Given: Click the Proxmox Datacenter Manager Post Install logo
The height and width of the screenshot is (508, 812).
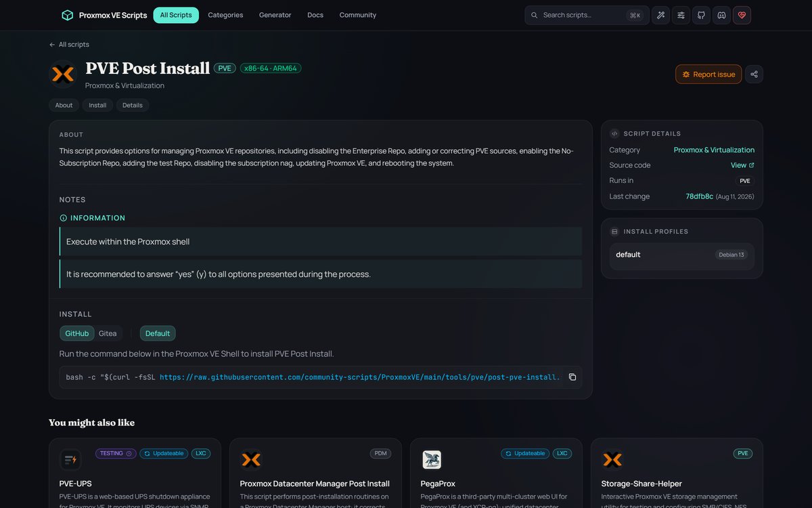Looking at the screenshot, I should click(x=251, y=460).
